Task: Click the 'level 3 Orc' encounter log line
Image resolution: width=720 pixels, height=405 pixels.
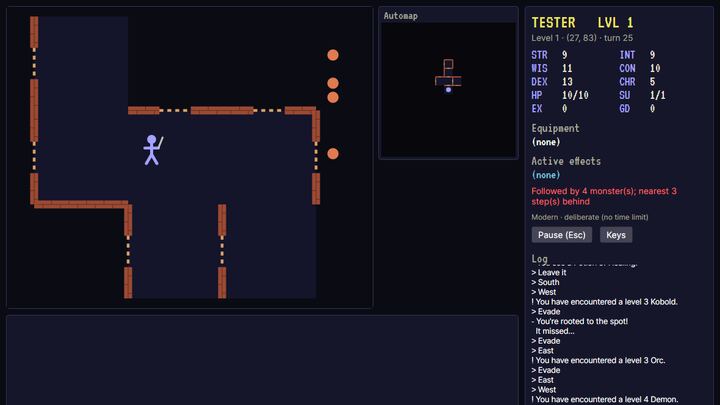Action: pos(598,360)
